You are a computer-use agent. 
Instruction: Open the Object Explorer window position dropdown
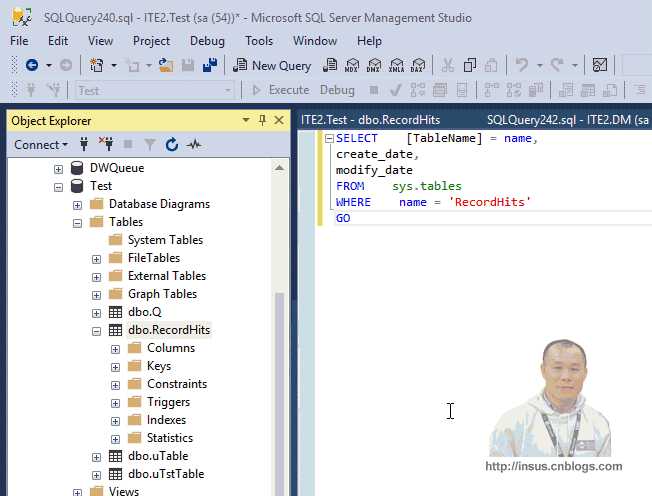tap(246, 120)
